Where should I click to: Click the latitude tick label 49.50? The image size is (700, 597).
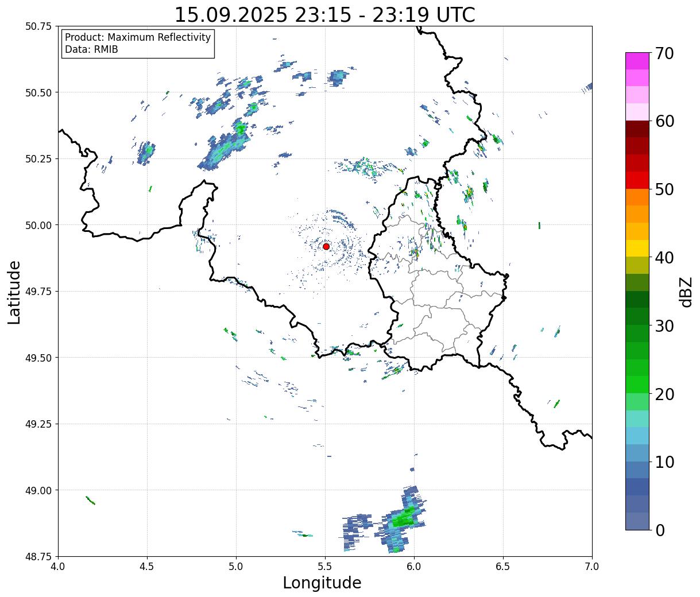(38, 358)
